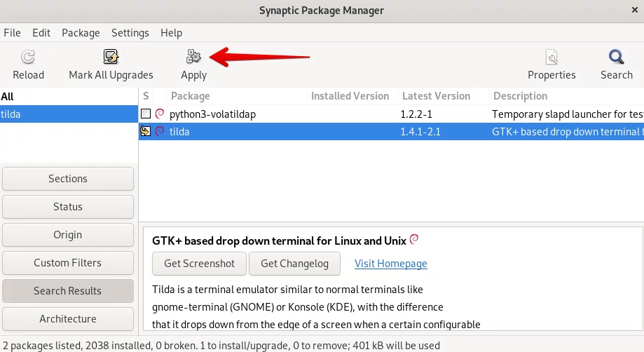Click the Get Screenshot button
Image resolution: width=644 pixels, height=352 pixels.
[x=199, y=264]
